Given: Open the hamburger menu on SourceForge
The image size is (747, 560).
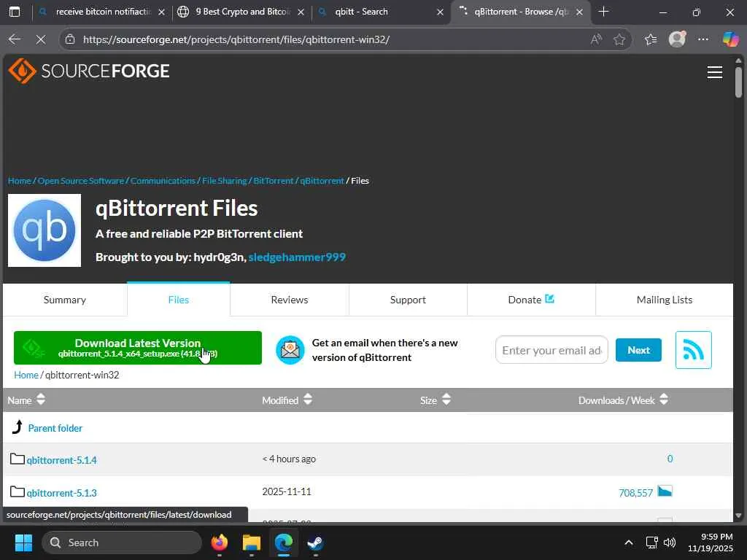Looking at the screenshot, I should tap(714, 72).
